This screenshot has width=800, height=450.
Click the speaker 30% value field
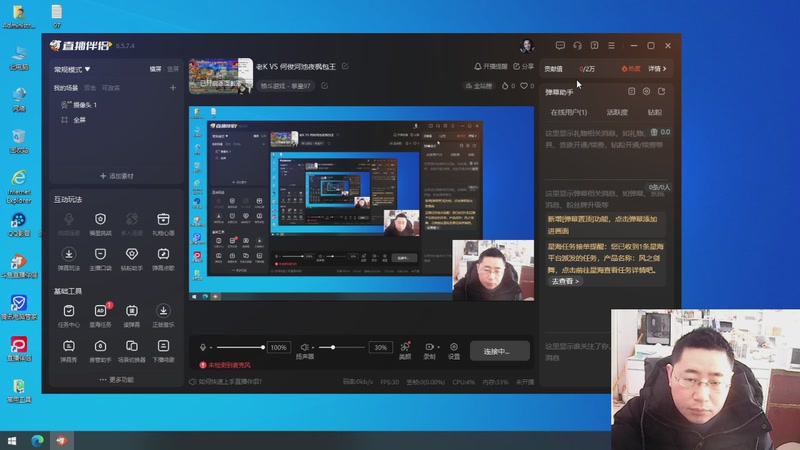click(x=381, y=347)
